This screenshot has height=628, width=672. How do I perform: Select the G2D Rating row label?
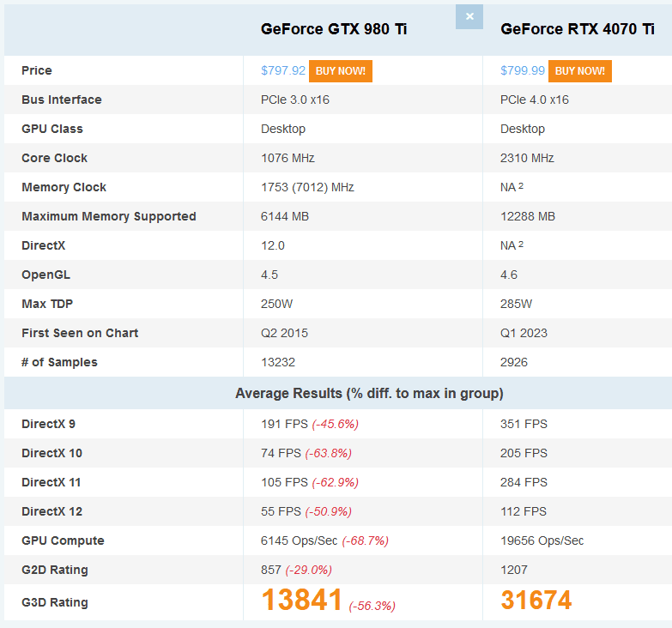(55, 570)
